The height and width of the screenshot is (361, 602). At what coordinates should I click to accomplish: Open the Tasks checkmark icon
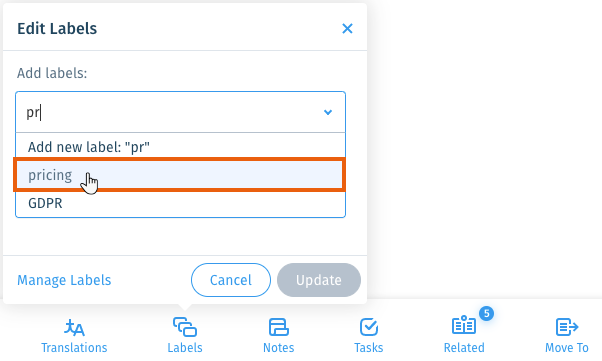pos(369,327)
